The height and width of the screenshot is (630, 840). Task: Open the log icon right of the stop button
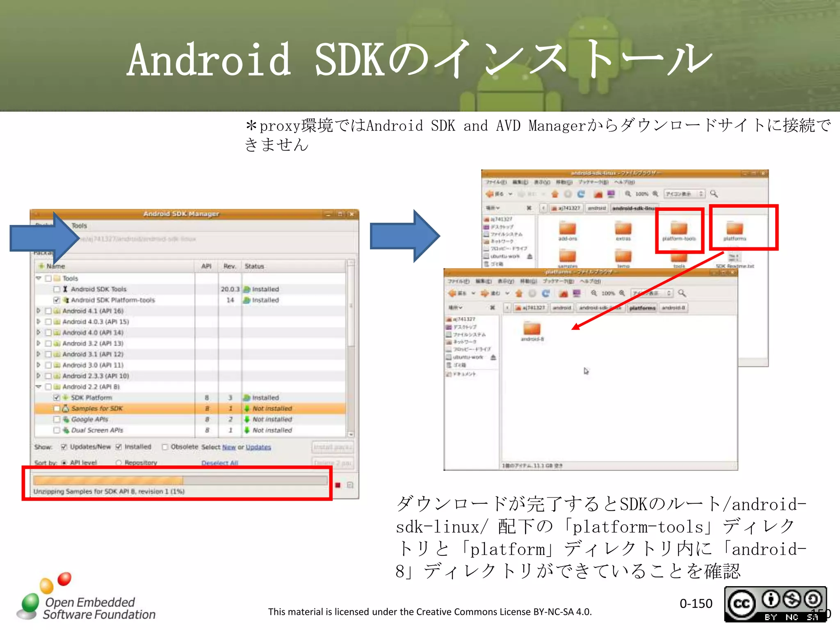pyautogui.click(x=350, y=485)
